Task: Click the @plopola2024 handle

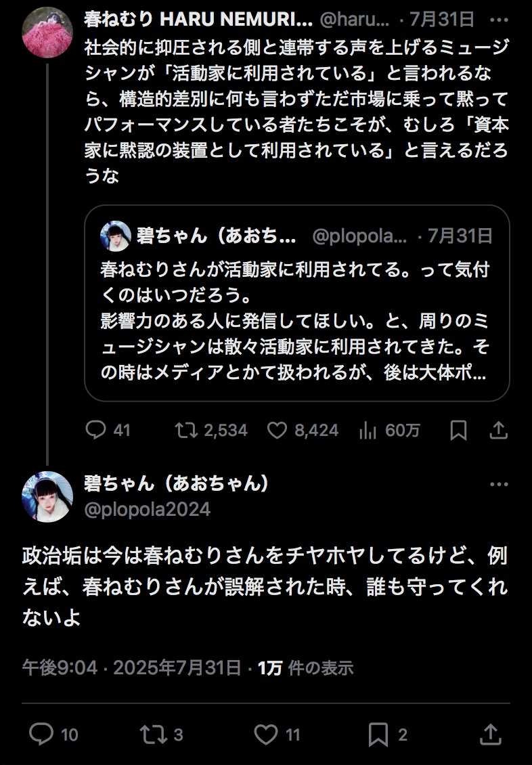Action: pyautogui.click(x=147, y=509)
